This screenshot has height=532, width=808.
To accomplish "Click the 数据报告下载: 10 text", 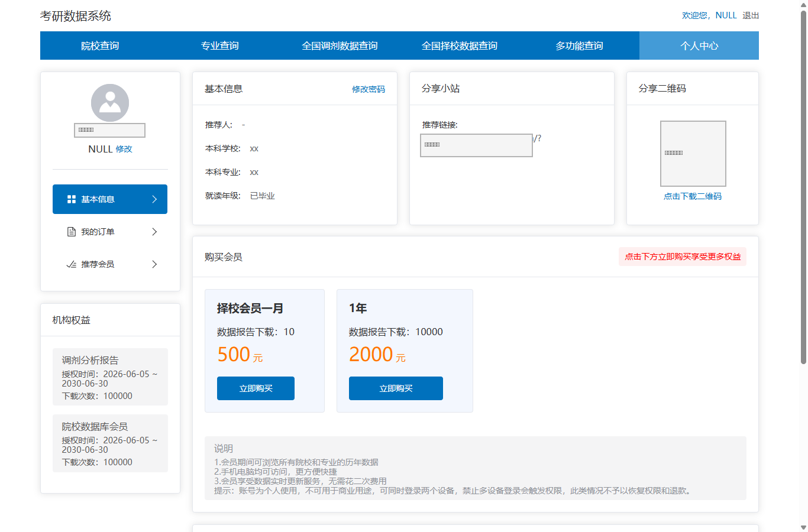I will click(256, 332).
